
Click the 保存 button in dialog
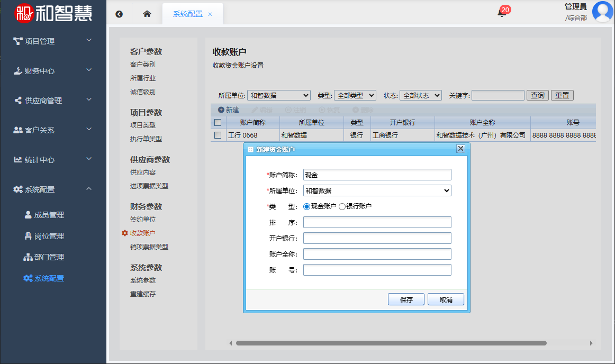tap(406, 299)
